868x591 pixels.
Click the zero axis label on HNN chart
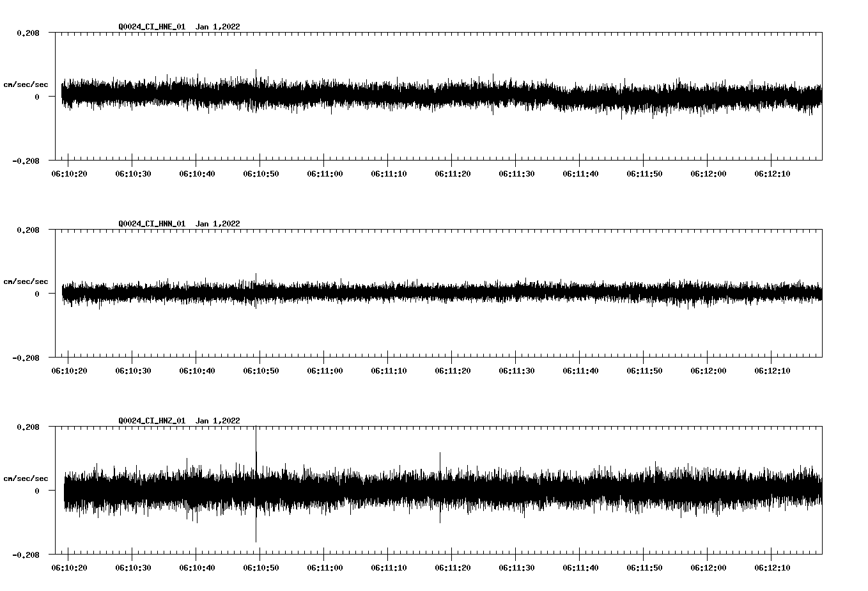tap(37, 294)
